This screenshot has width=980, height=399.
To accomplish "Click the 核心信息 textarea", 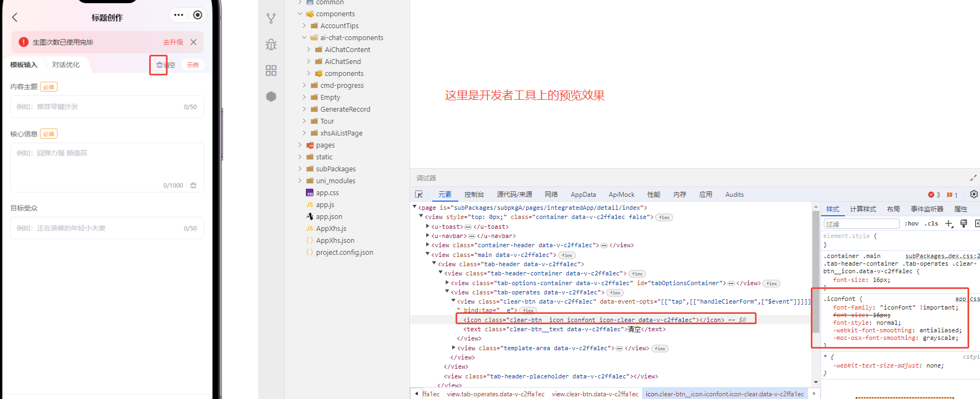I will [x=107, y=168].
